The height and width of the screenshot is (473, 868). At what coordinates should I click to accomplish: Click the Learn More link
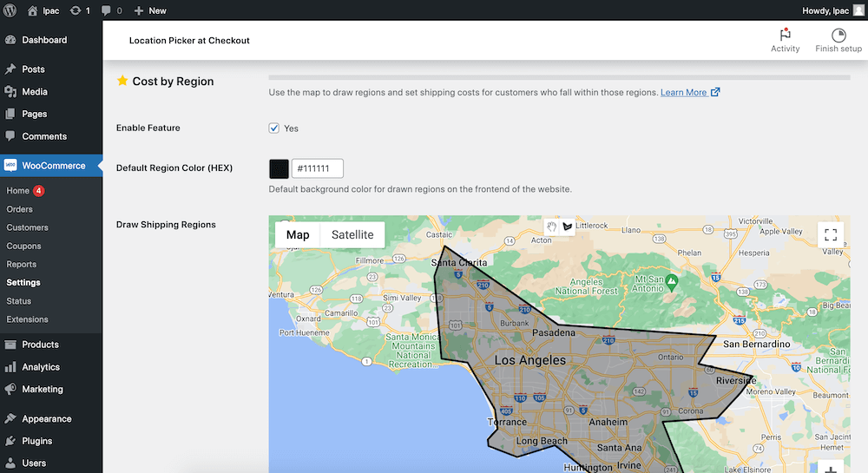tap(690, 92)
